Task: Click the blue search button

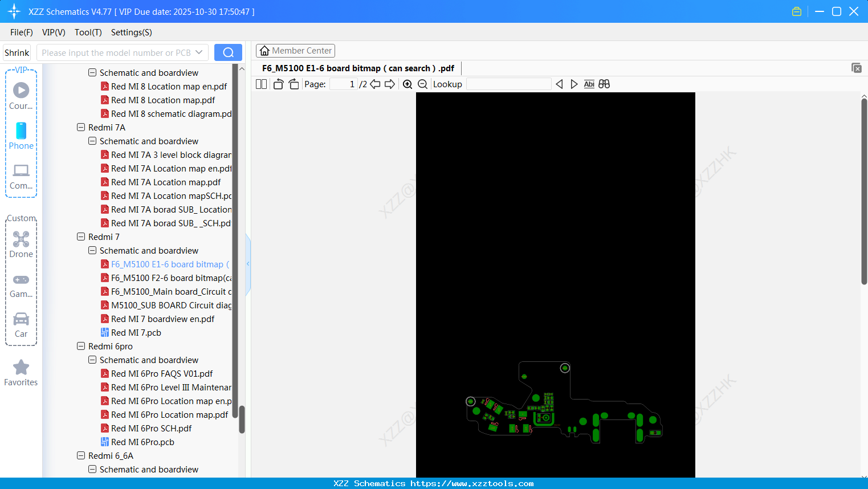Action: pos(228,52)
